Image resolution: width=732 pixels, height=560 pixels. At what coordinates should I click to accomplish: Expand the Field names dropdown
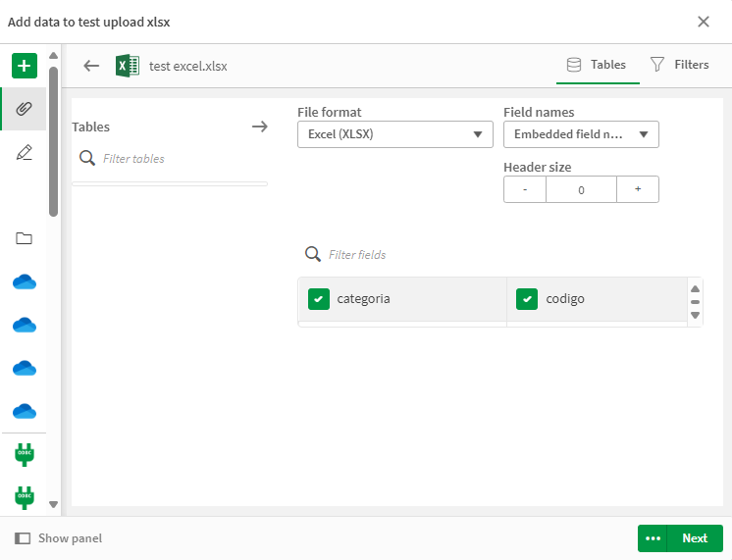point(581,134)
